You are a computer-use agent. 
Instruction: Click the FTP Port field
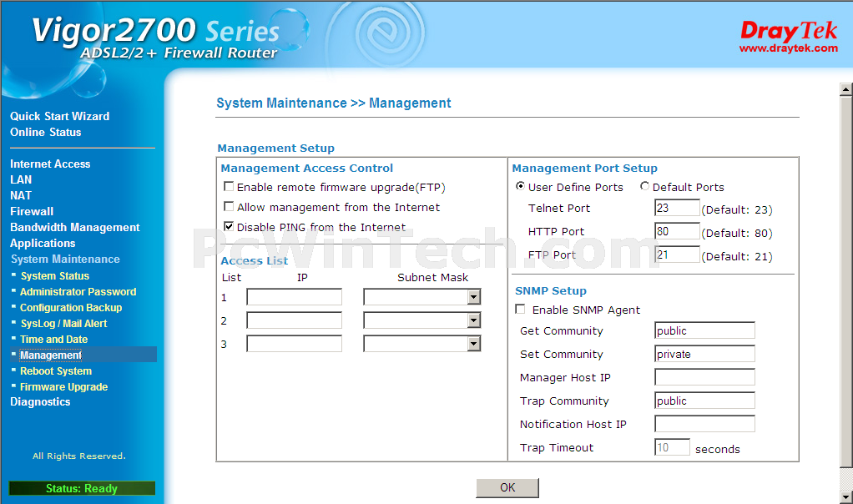(677, 255)
